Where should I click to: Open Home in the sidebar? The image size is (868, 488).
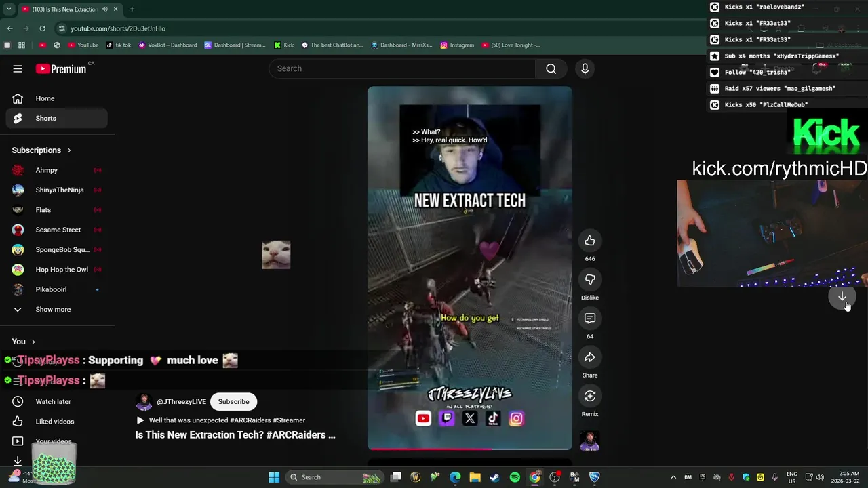coord(57,98)
